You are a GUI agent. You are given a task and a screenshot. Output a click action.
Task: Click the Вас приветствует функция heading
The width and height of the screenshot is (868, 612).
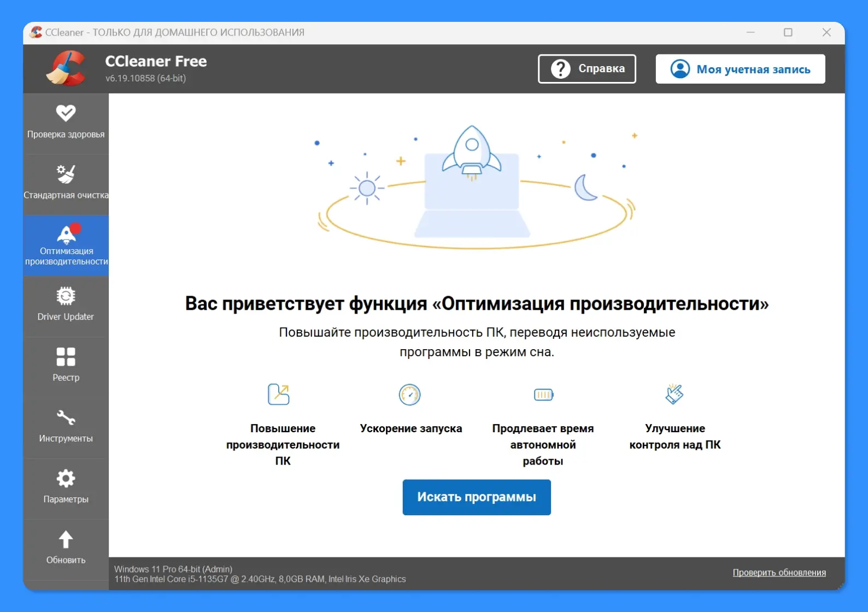tap(477, 304)
